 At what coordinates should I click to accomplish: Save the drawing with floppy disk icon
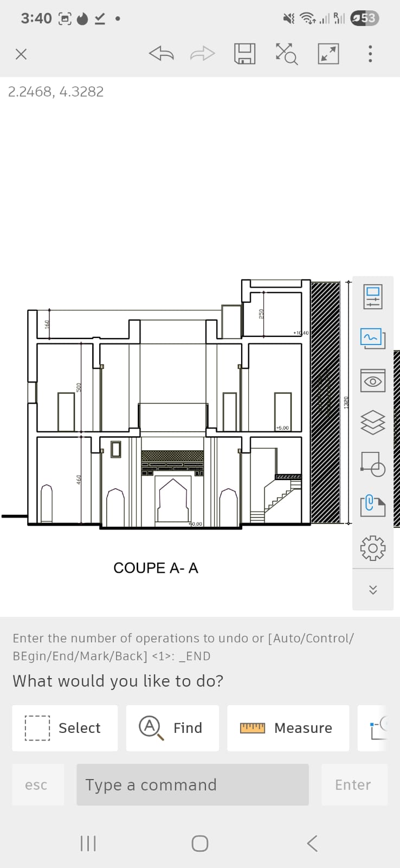(x=244, y=54)
